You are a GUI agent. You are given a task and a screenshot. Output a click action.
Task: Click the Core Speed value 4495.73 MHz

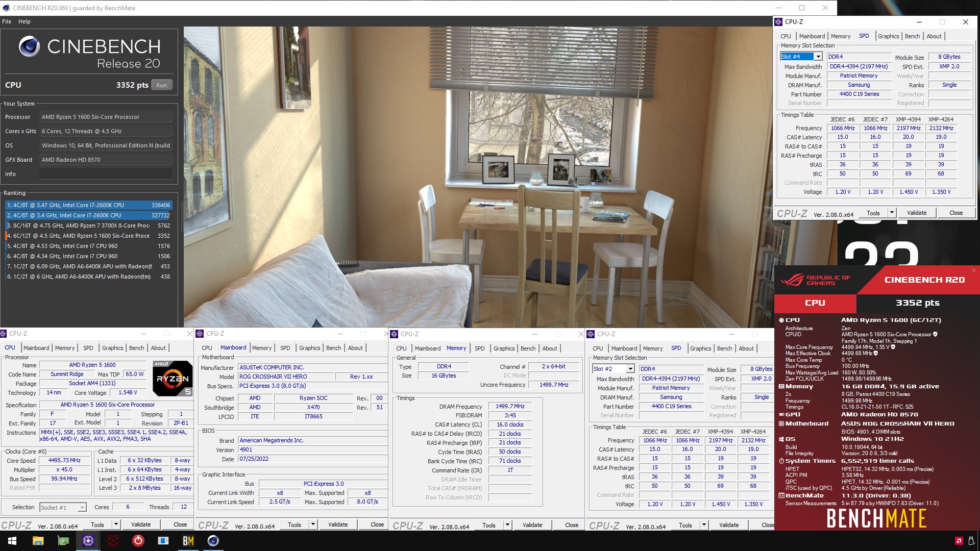pyautogui.click(x=64, y=461)
